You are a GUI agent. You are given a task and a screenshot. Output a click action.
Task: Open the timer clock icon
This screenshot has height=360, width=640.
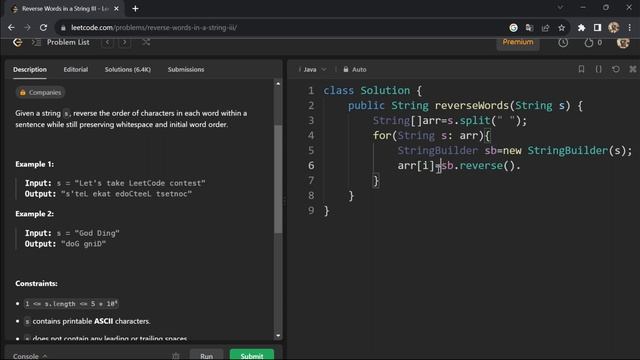coord(563,42)
